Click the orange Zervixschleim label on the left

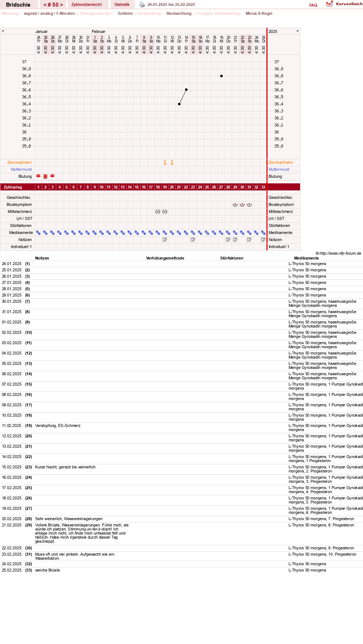click(19, 162)
